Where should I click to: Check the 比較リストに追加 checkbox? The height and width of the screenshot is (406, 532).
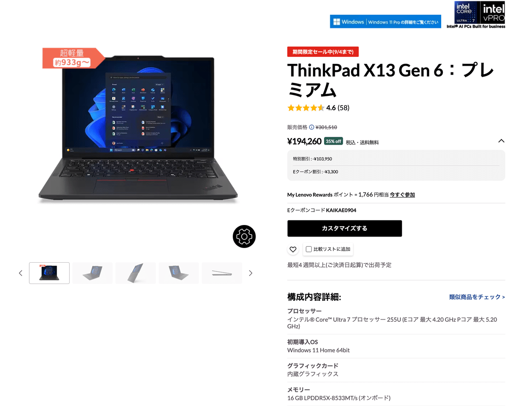pos(309,249)
